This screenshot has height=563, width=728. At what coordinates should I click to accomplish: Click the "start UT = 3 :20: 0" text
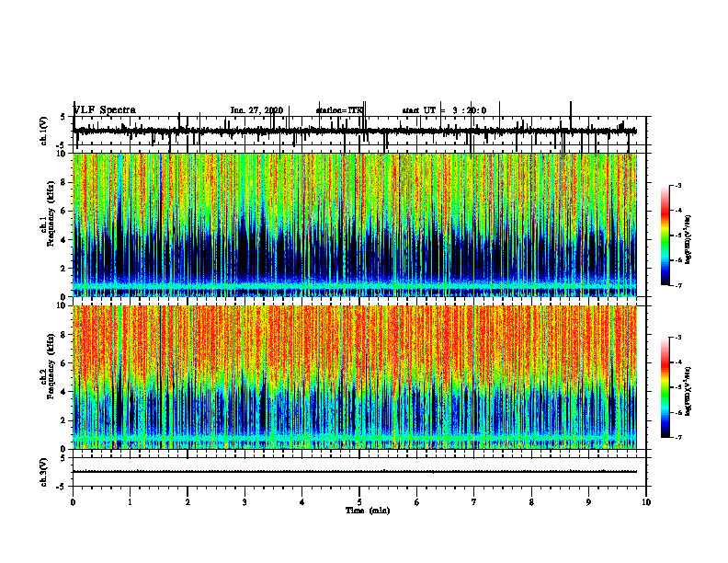(444, 110)
